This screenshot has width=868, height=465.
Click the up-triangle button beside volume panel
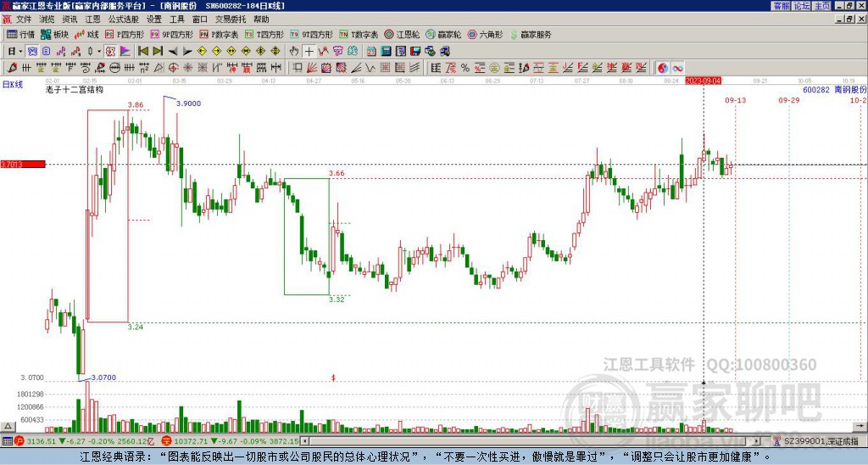pos(8,426)
